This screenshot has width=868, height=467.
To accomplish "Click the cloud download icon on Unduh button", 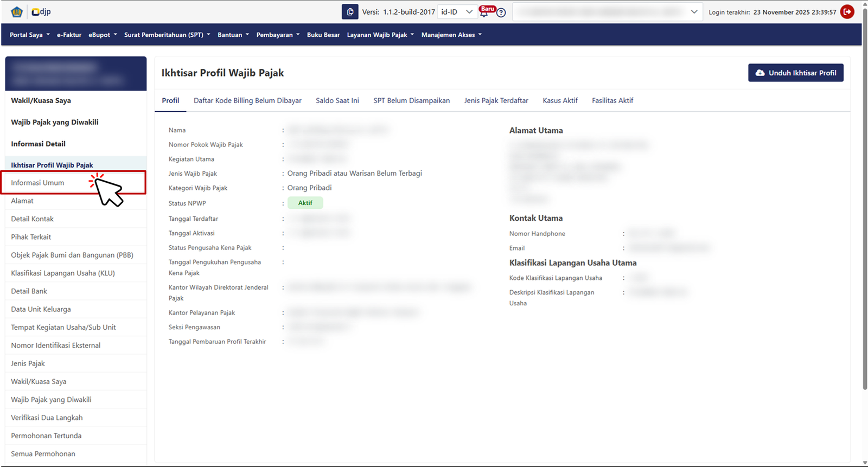I will [x=760, y=73].
